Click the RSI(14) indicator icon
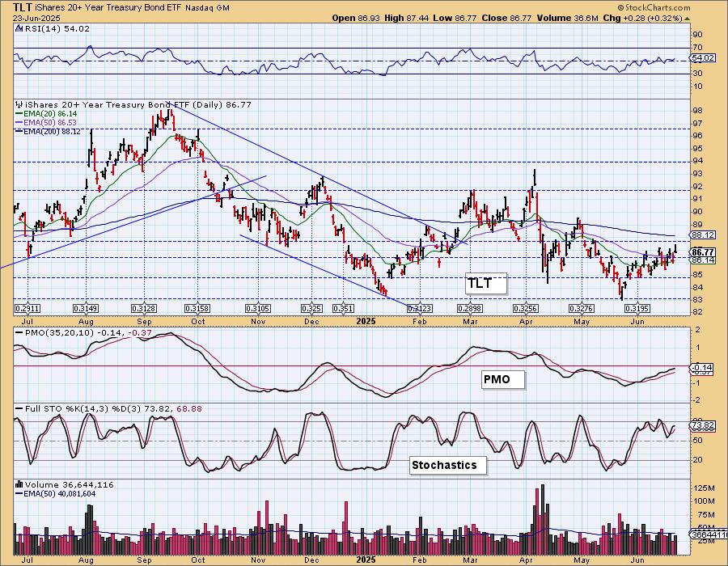 tap(19, 29)
